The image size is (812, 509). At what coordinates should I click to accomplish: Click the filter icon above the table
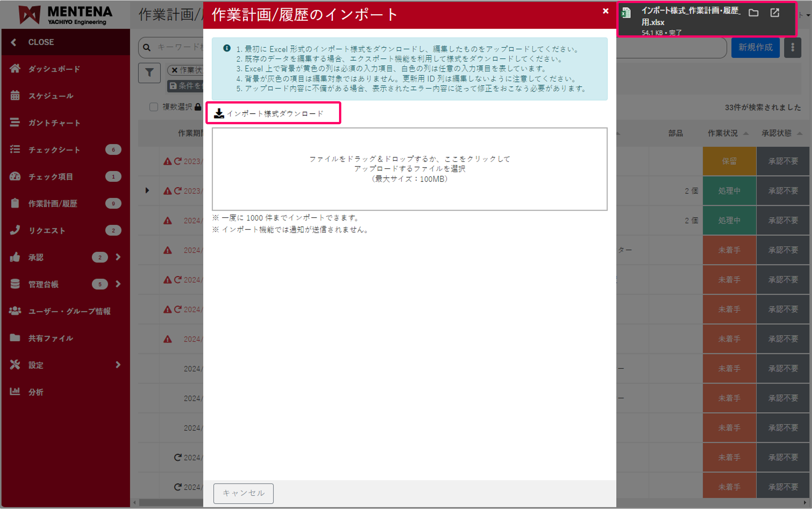coord(149,73)
